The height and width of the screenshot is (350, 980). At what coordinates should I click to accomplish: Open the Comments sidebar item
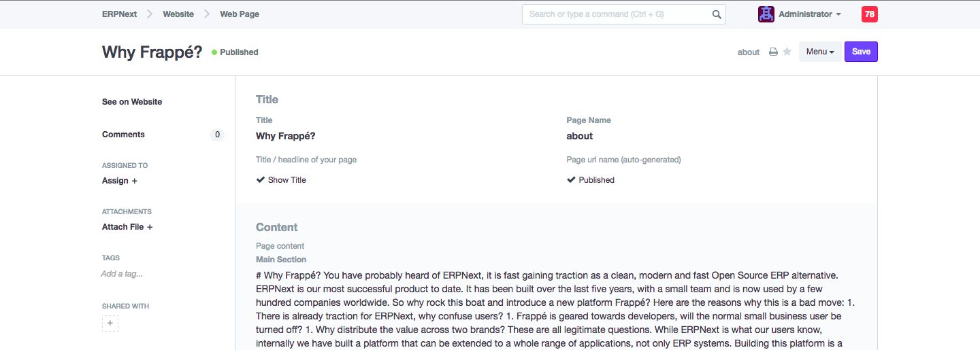(123, 135)
